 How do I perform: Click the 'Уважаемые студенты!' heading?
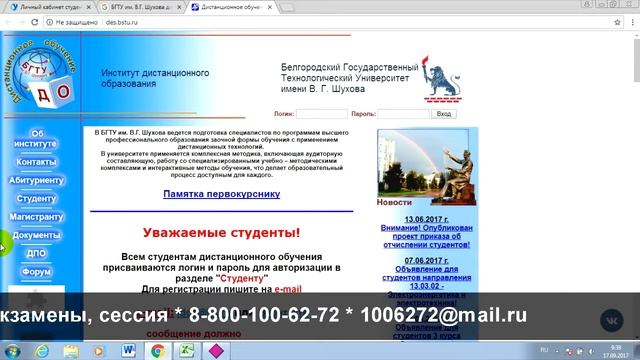222,233
